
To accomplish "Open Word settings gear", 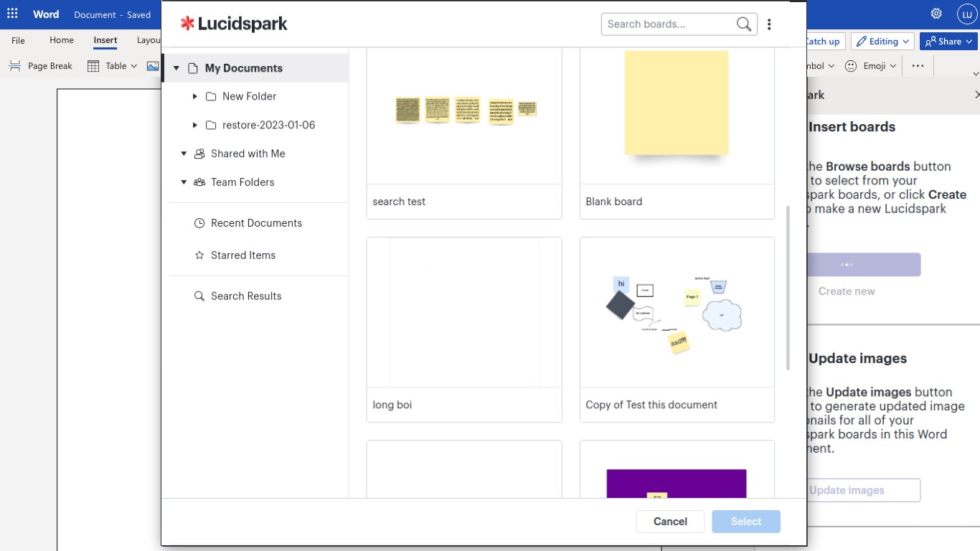I will pyautogui.click(x=936, y=14).
